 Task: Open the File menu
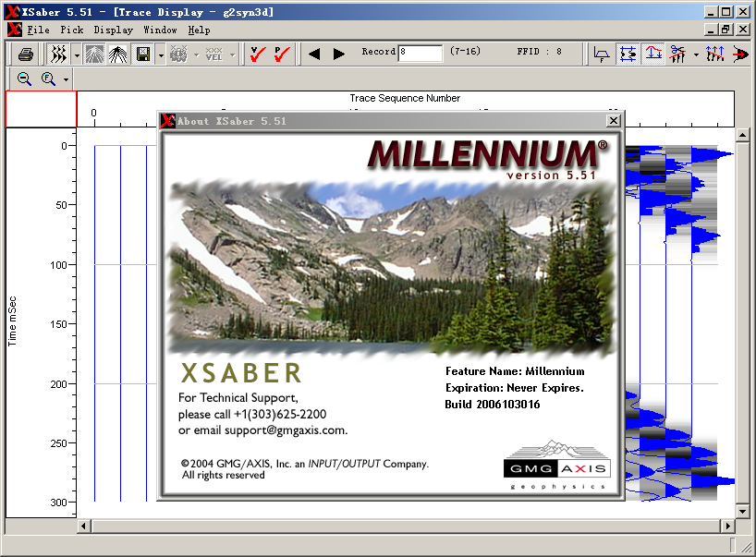(38, 30)
